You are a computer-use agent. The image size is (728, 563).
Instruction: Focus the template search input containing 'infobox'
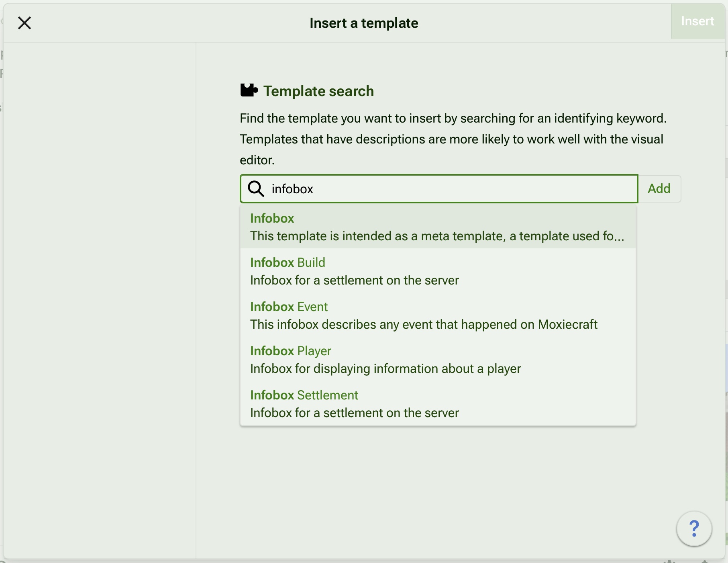click(x=450, y=189)
